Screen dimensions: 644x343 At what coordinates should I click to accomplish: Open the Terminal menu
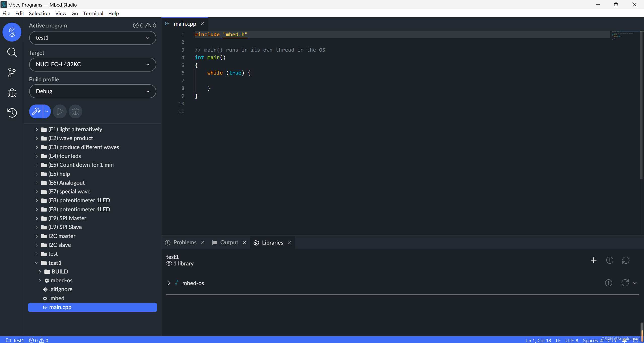(93, 13)
